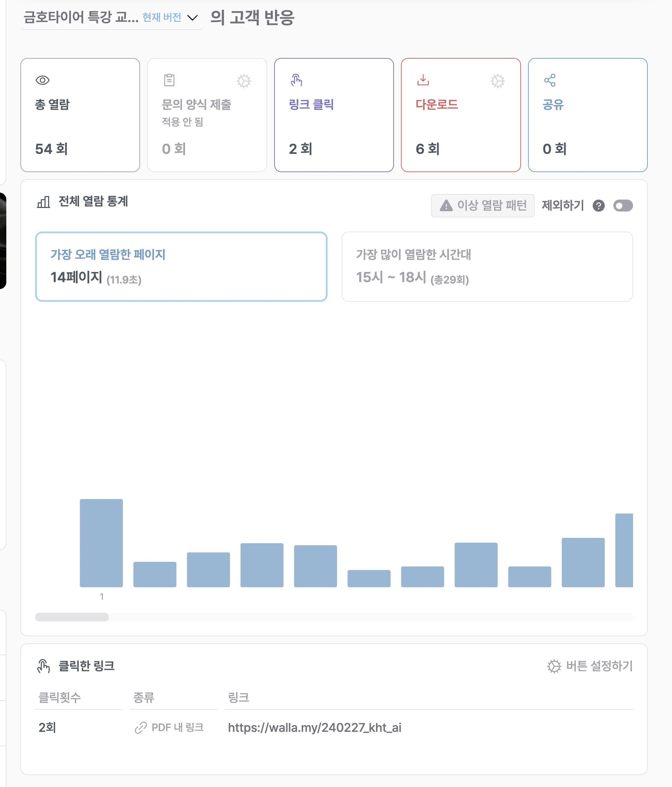Open the 문의 양식 제출 card
Viewport: 672px width, 787px height.
point(207,115)
